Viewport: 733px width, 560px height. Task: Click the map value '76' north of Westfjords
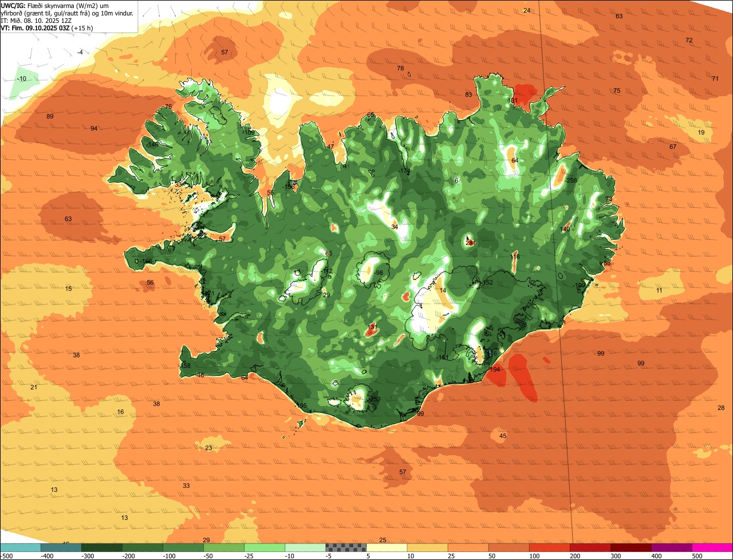[x=168, y=107]
